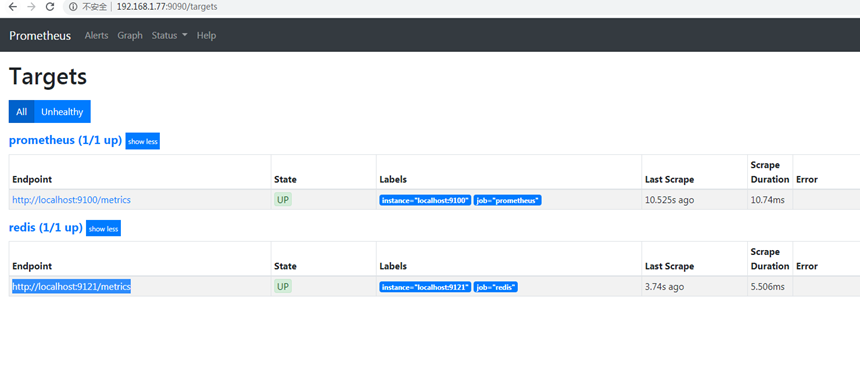Open the prometheus (1/1 up) heading link
Screen dimensions: 860x370
pyautogui.click(x=65, y=140)
